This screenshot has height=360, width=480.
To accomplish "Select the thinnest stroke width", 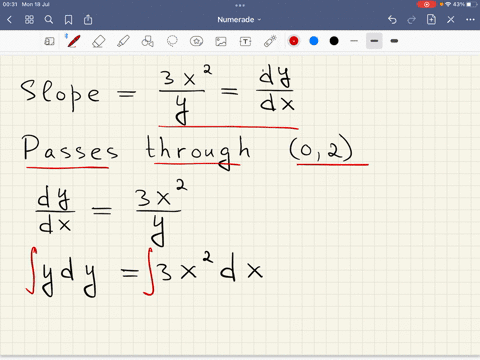I will 354,41.
